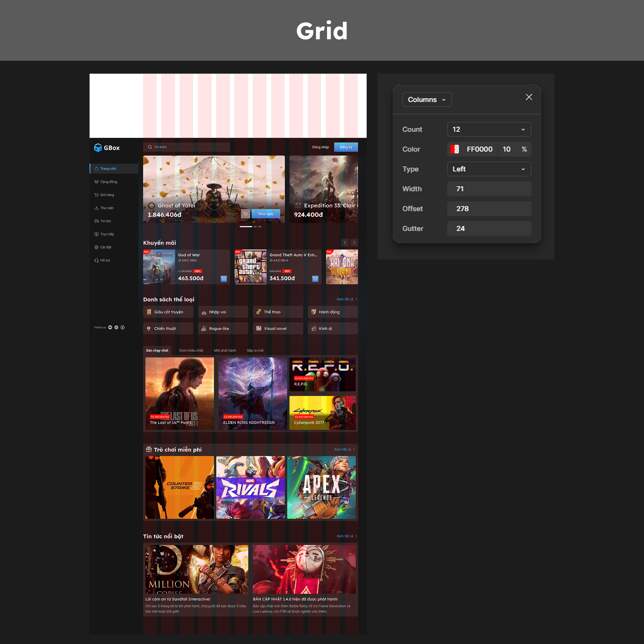
Task: Click the first carousel indicator bar
Action: [x=246, y=227]
